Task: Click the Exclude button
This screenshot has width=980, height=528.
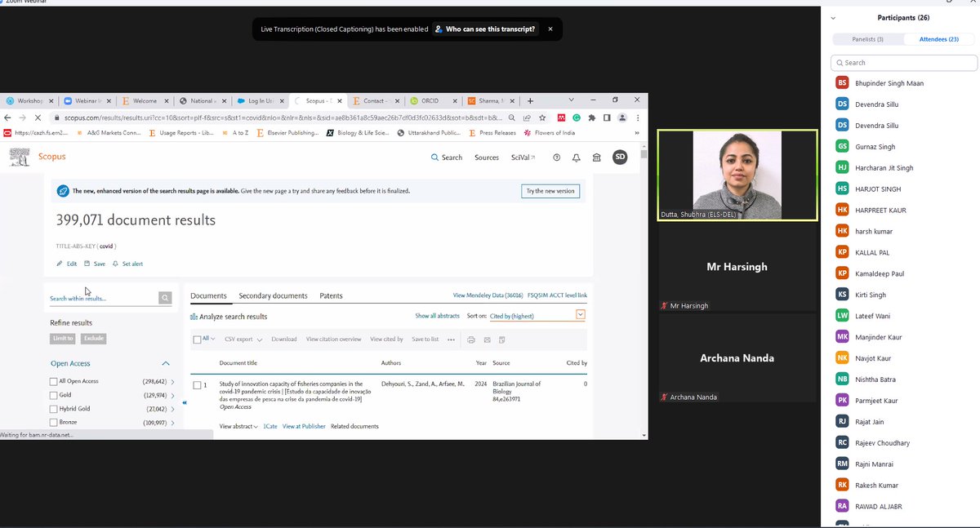Action: (93, 338)
